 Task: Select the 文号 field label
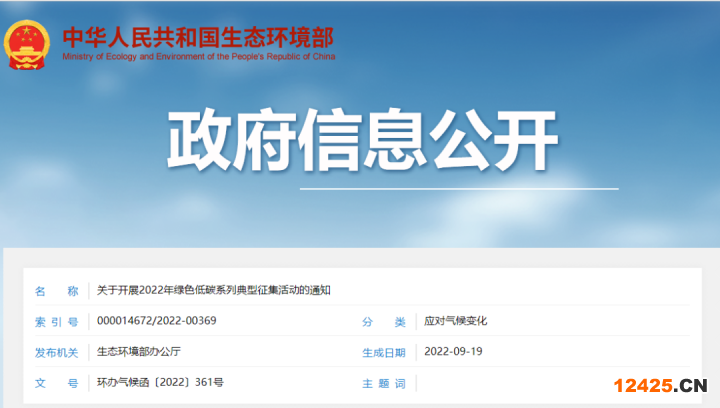coord(56,383)
